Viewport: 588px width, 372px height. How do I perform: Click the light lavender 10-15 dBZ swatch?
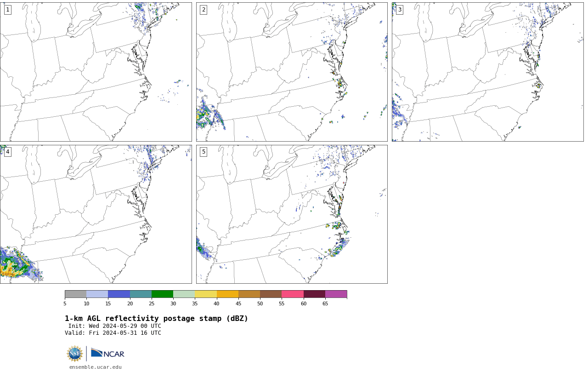(x=97, y=294)
